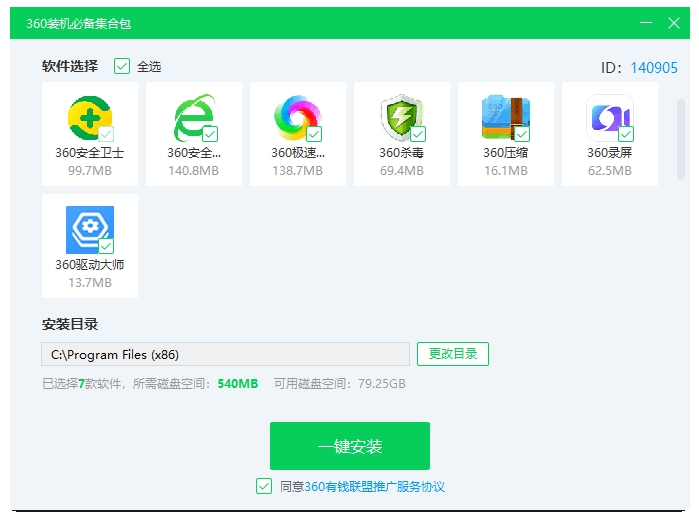
Task: Click the 62.5MB size under 360录屏
Action: pos(610,171)
